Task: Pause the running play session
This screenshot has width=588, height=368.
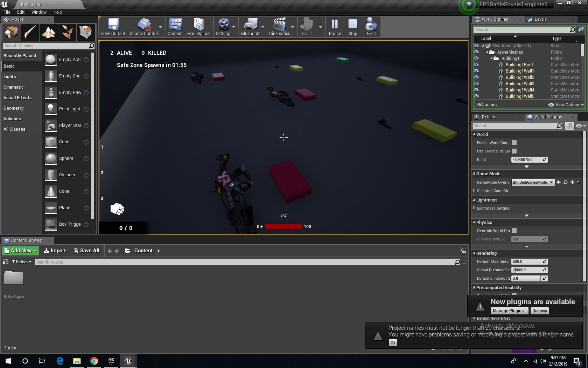Action: pyautogui.click(x=335, y=27)
